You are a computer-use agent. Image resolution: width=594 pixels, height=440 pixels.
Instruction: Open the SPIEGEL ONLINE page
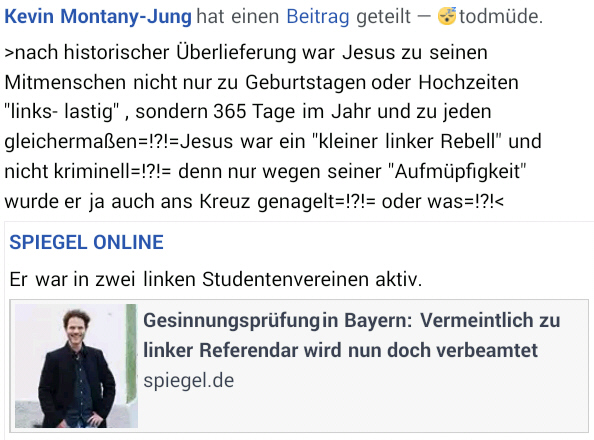[x=86, y=242]
